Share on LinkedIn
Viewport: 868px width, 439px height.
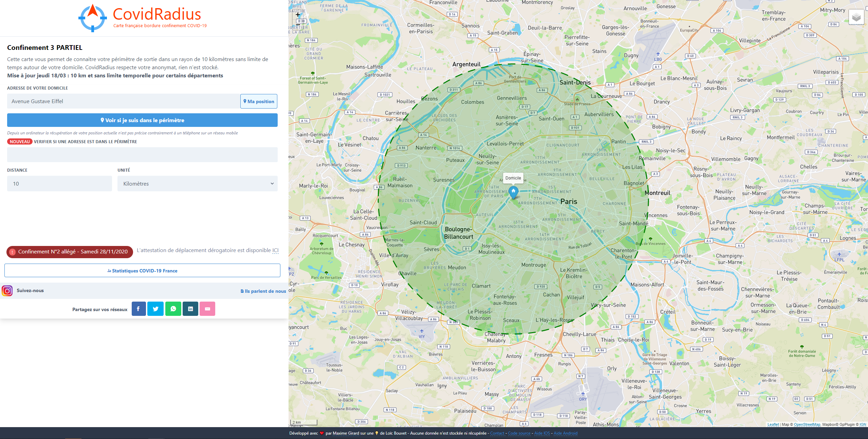click(190, 309)
